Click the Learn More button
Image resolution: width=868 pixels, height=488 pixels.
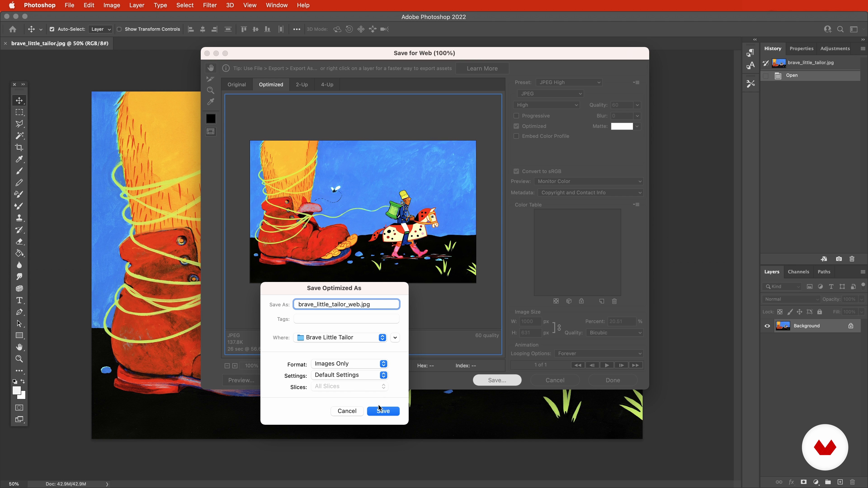pyautogui.click(x=482, y=68)
